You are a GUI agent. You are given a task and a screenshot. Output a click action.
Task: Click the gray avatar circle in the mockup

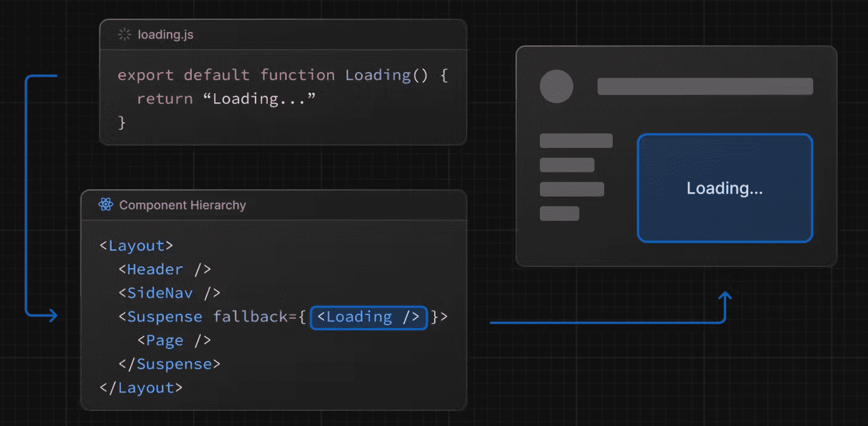coord(556,86)
